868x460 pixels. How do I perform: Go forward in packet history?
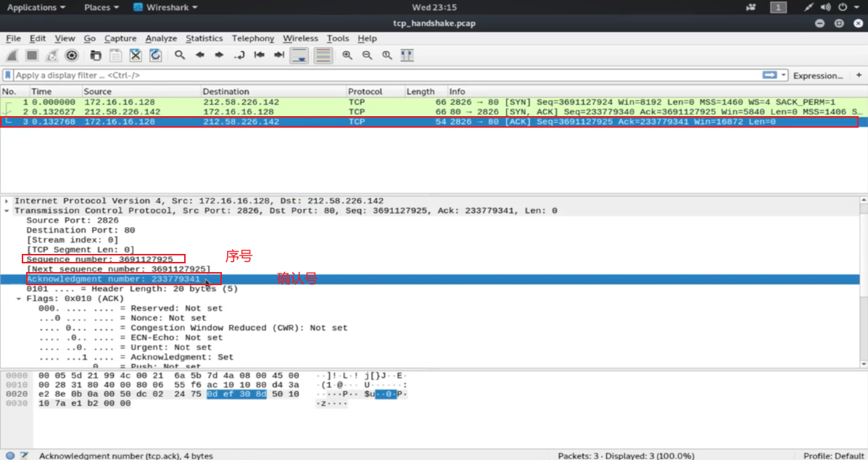[219, 55]
